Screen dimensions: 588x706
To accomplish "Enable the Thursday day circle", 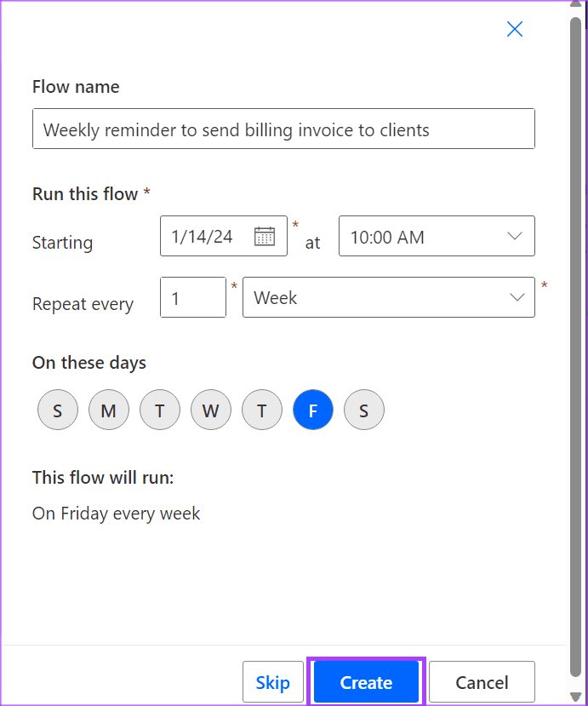I will 262,411.
